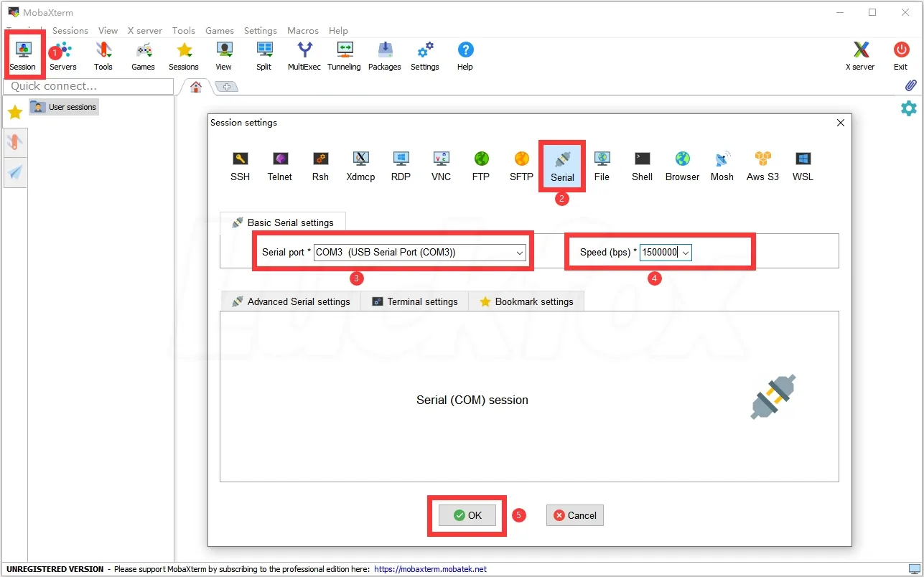Select the SSH session type
This screenshot has height=577, width=924.
(241, 166)
